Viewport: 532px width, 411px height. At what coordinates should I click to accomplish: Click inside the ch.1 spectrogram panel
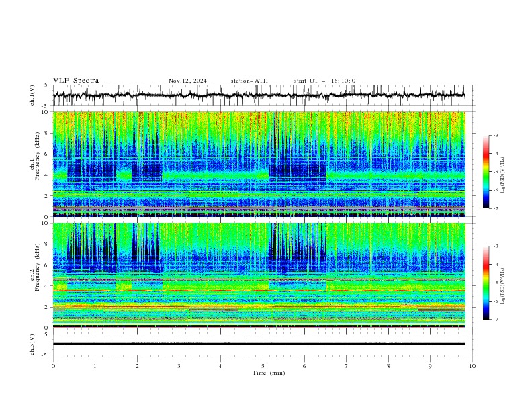click(x=259, y=164)
